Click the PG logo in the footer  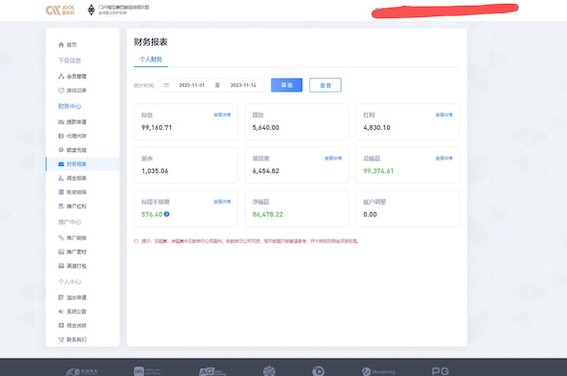click(440, 371)
